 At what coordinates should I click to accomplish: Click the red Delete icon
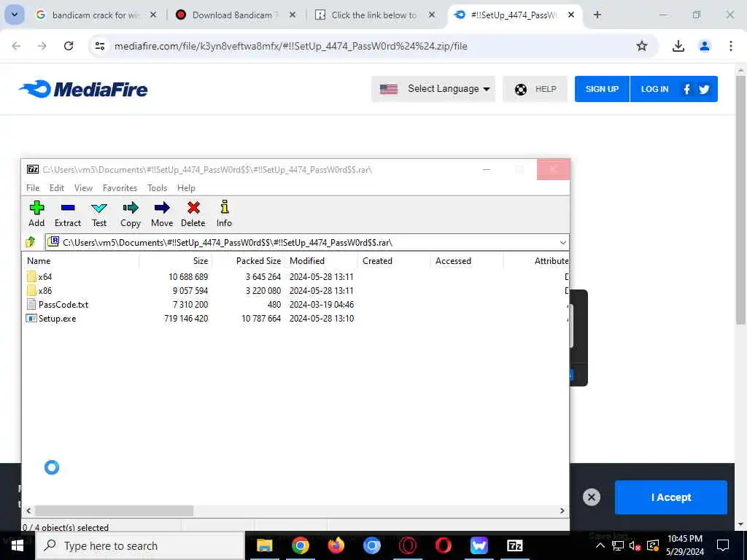tap(193, 214)
